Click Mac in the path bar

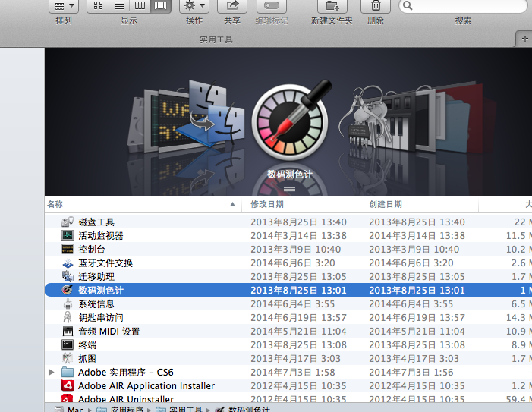[x=75, y=409]
